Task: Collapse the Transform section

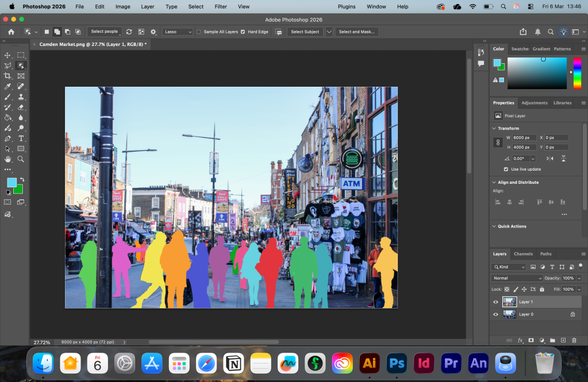Action: (494, 129)
